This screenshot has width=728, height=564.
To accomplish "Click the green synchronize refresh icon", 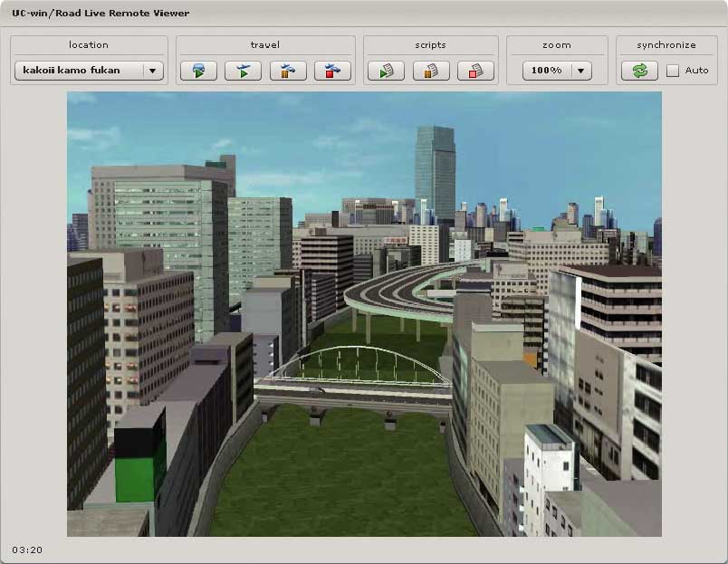I will [x=639, y=71].
